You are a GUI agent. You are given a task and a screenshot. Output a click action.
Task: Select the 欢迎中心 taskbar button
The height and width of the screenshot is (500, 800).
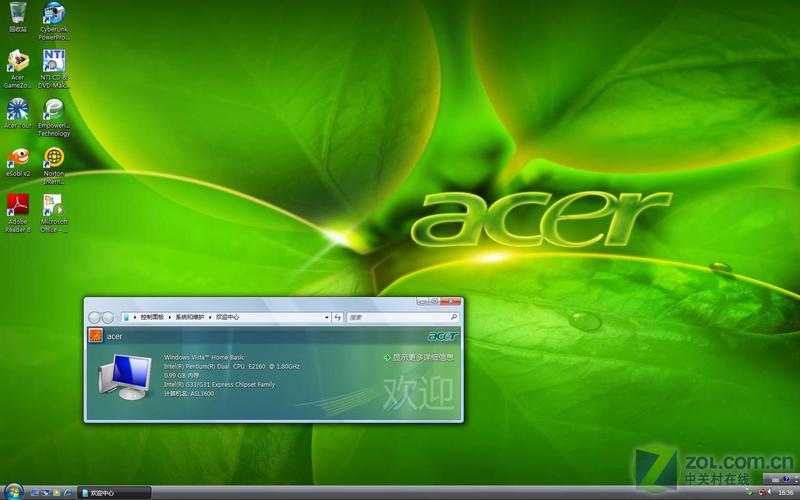tap(114, 493)
